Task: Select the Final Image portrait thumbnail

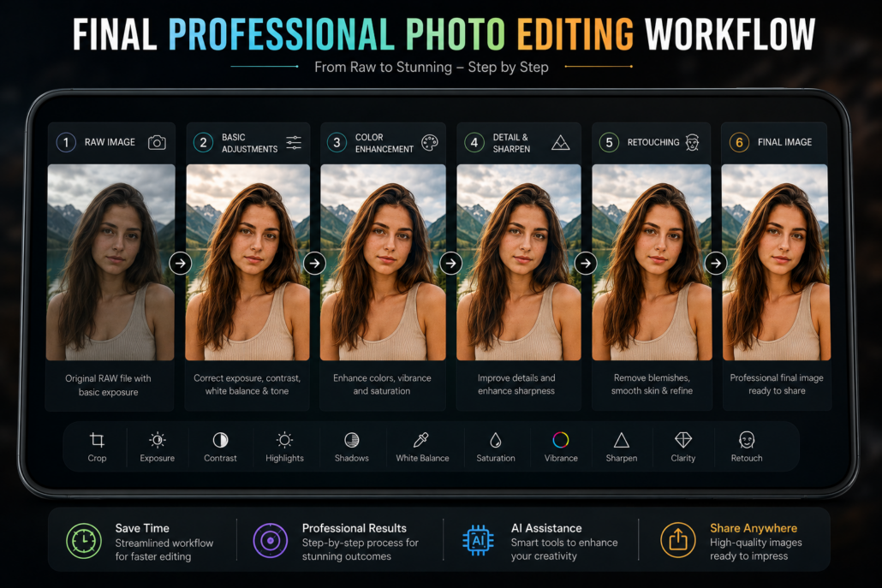Action: click(776, 262)
